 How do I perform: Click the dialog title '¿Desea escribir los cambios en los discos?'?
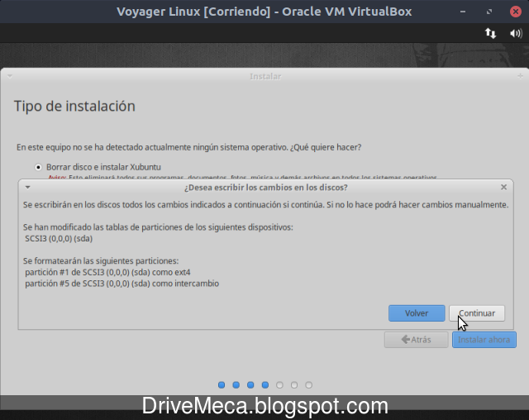[x=266, y=187]
